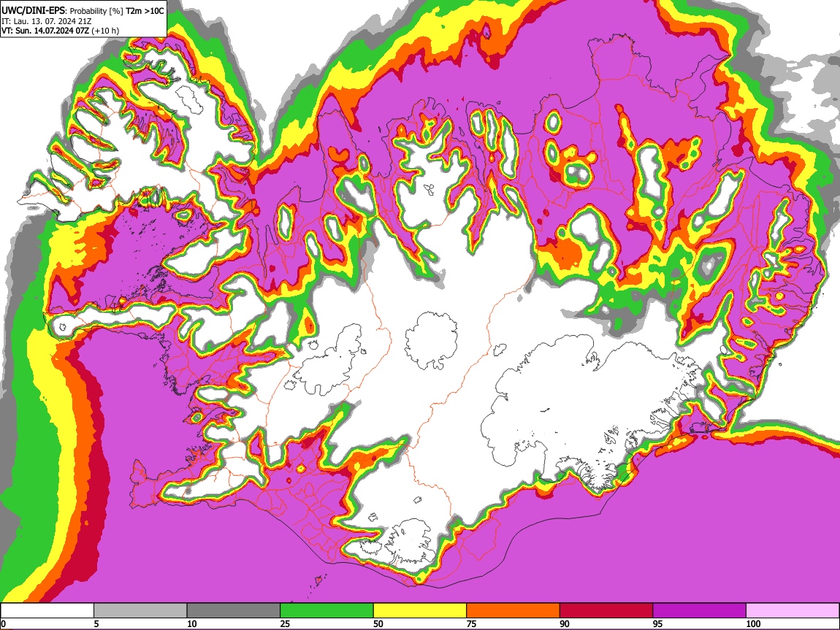Click the legend tick label '0'
This screenshot has width=840, height=630.
click(3, 623)
